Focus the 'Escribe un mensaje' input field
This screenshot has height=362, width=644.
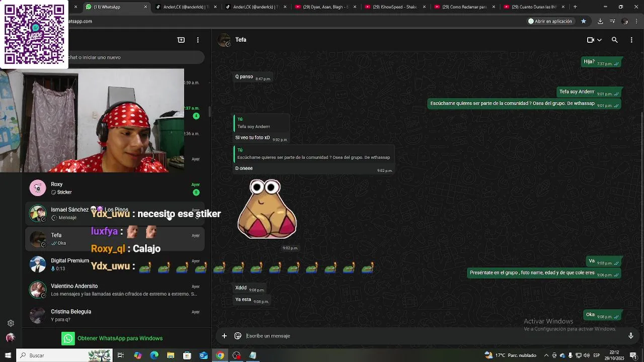click(x=433, y=336)
